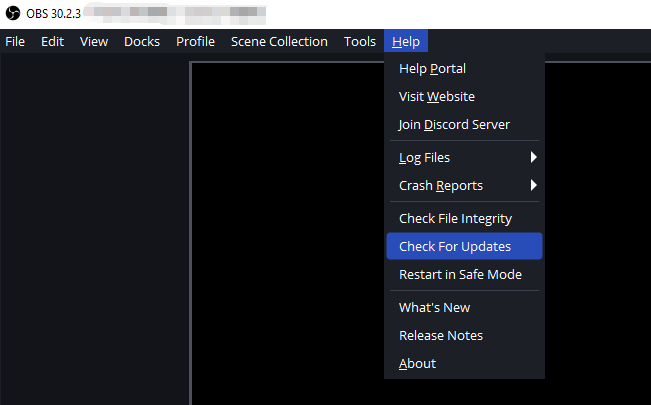Open the Docks menu
The height and width of the screenshot is (405, 651).
click(x=142, y=42)
